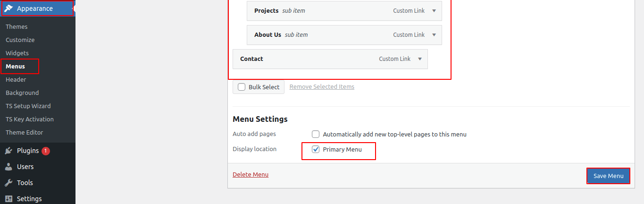
Task: Click the Appearance paintbrush icon
Action: pyautogui.click(x=8, y=8)
